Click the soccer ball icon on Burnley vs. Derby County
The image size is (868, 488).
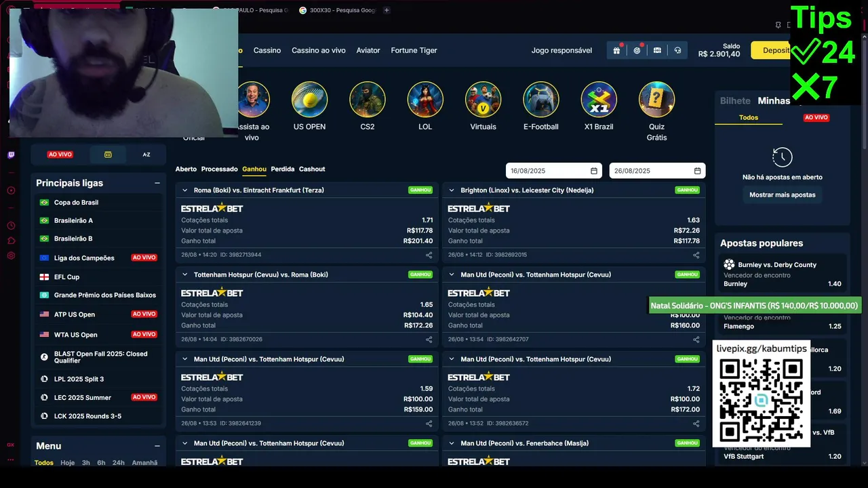[x=729, y=264]
